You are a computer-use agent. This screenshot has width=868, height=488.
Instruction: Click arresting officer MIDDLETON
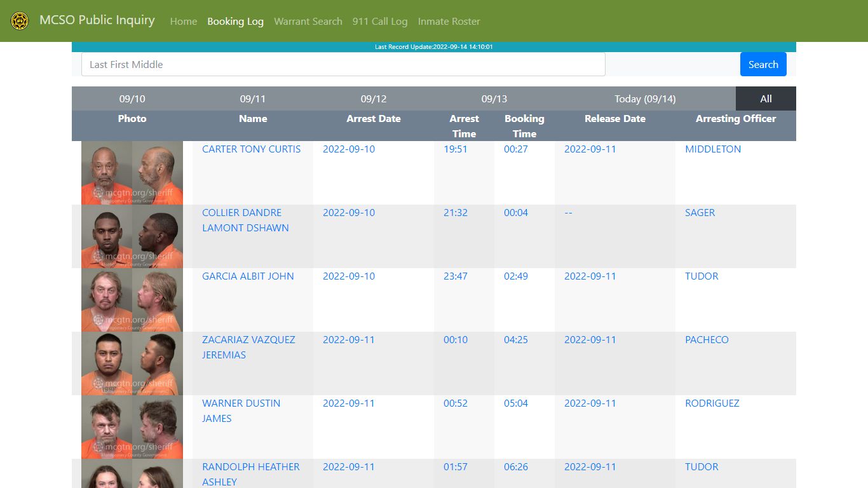(x=713, y=149)
